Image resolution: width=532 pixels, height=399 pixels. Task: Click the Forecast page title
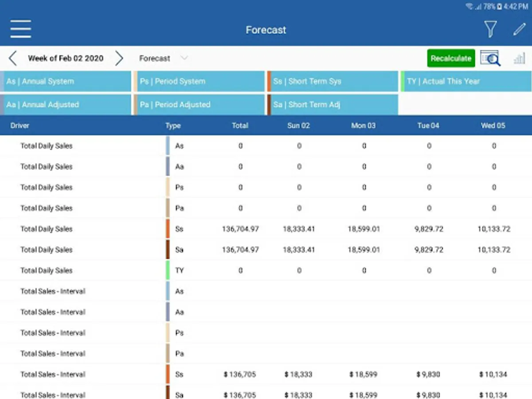point(266,30)
